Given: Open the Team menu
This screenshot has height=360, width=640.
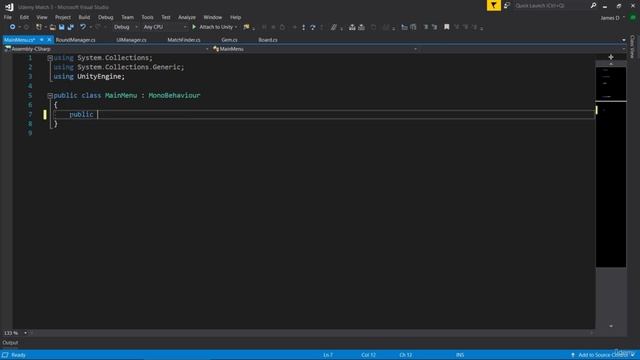Looking at the screenshot, I should click(x=127, y=17).
